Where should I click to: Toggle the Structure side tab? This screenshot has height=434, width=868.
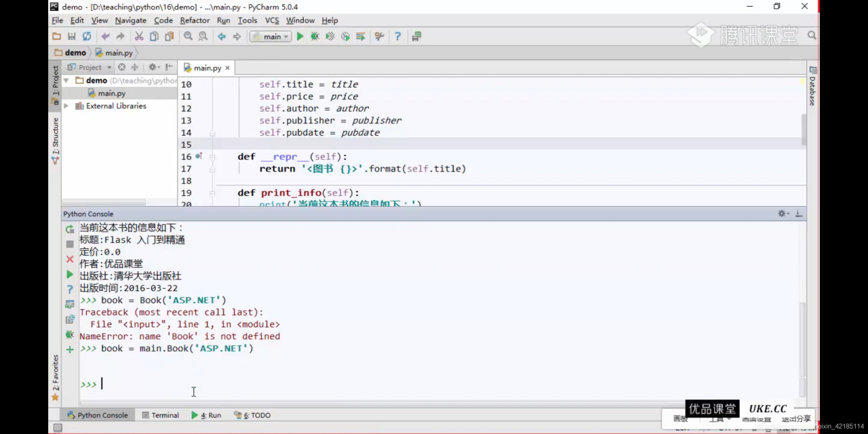(56, 141)
